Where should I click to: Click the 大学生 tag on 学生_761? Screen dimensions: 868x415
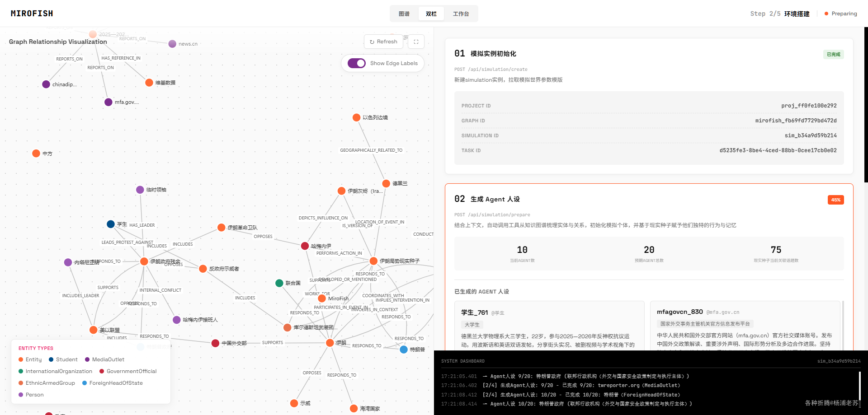pos(472,325)
